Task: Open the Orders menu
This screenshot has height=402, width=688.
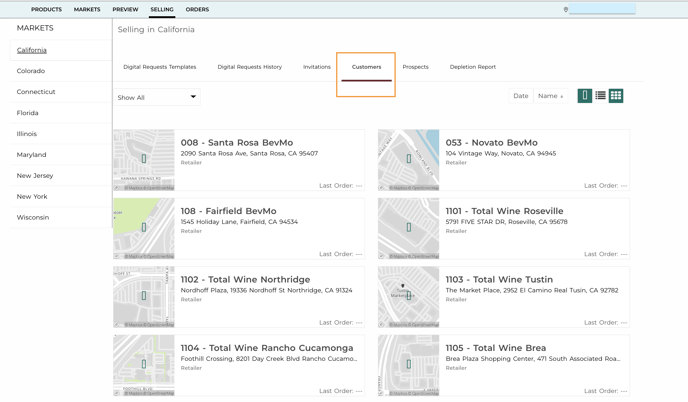Action: click(x=197, y=9)
